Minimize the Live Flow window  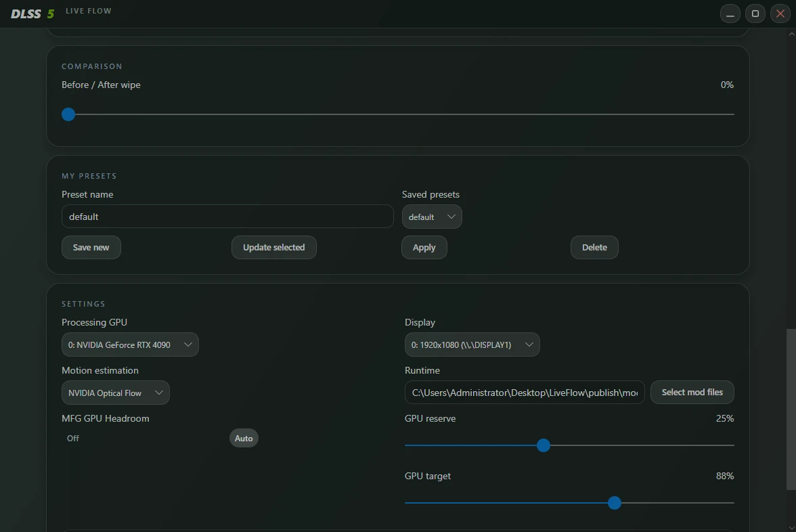point(730,14)
